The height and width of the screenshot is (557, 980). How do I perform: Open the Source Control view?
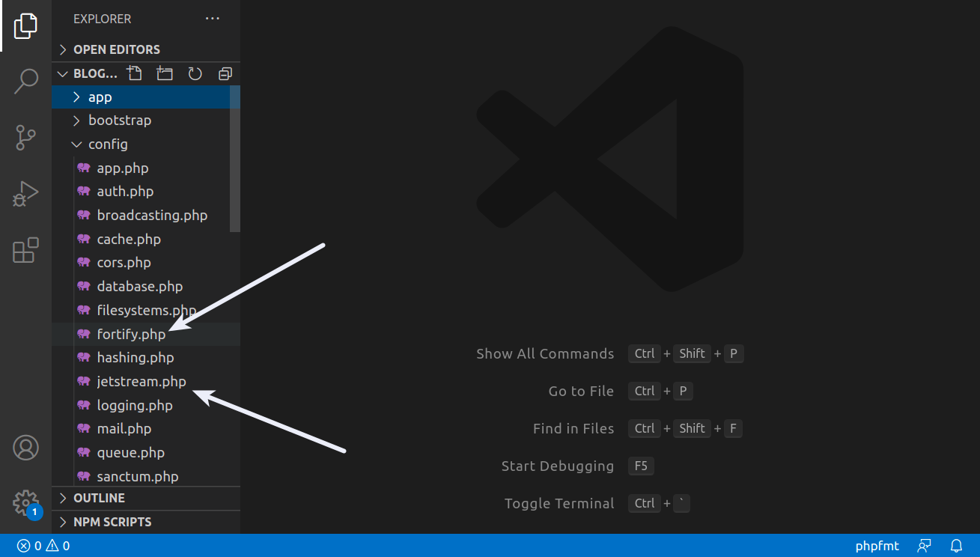25,138
